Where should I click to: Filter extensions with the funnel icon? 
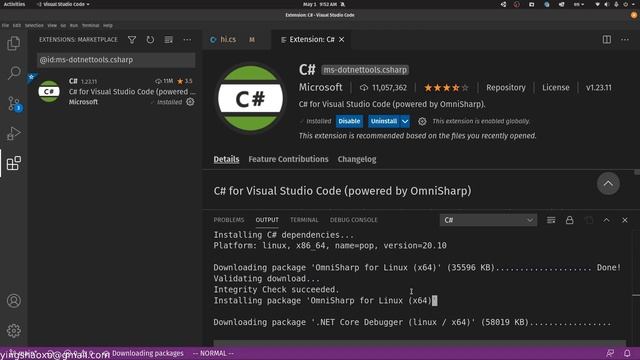click(132, 40)
